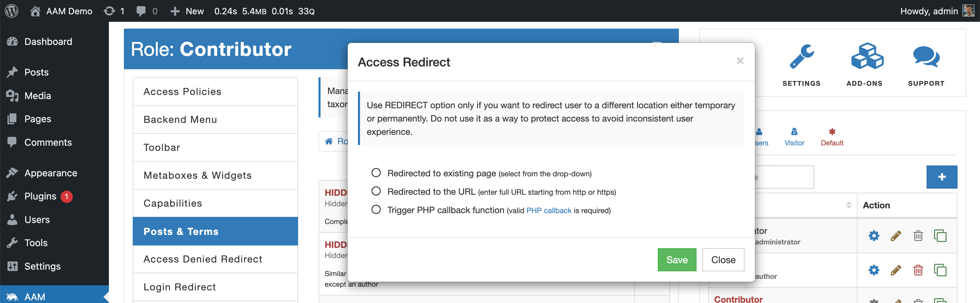
Task: Open the Add-Ons boxes icon
Action: point(865,65)
